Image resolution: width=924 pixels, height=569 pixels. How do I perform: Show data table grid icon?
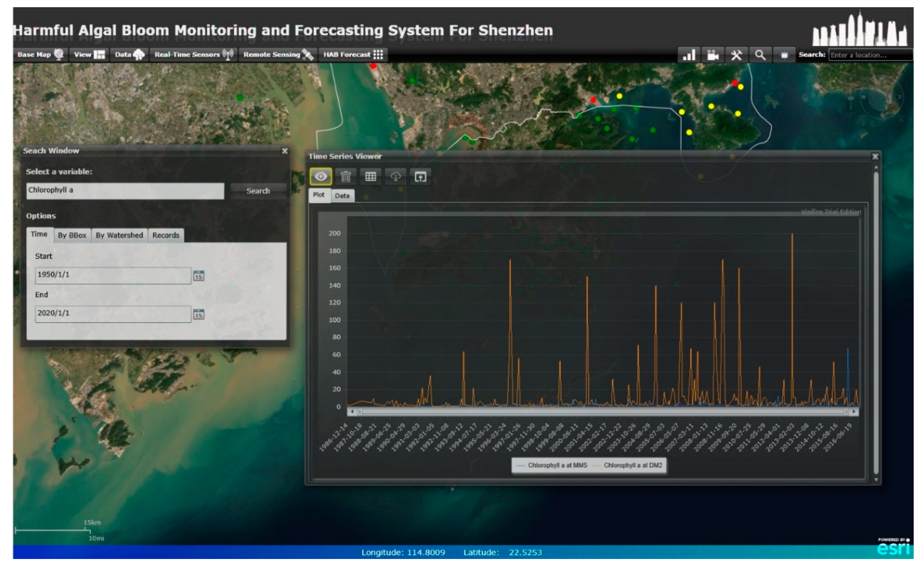[x=370, y=176]
